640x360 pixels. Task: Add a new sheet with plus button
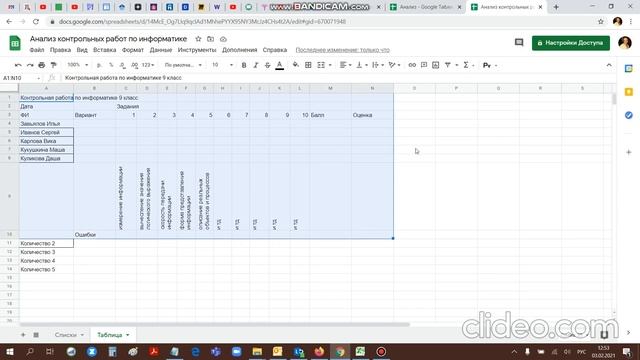(x=23, y=335)
